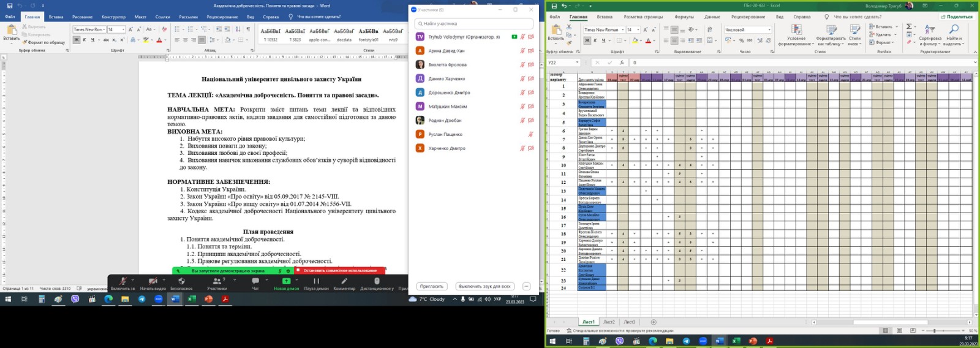Click the Excel AutoSum sigma icon

(x=909, y=26)
